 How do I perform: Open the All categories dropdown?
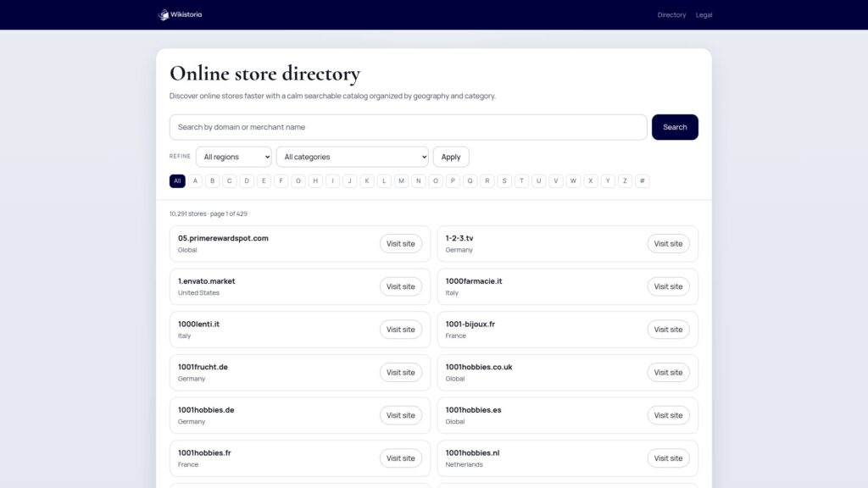tap(352, 157)
